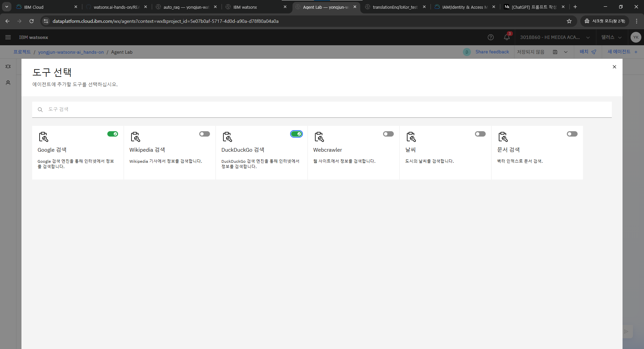644x349 pixels.
Task: Click the 새 에이전트 button
Action: [x=623, y=52]
